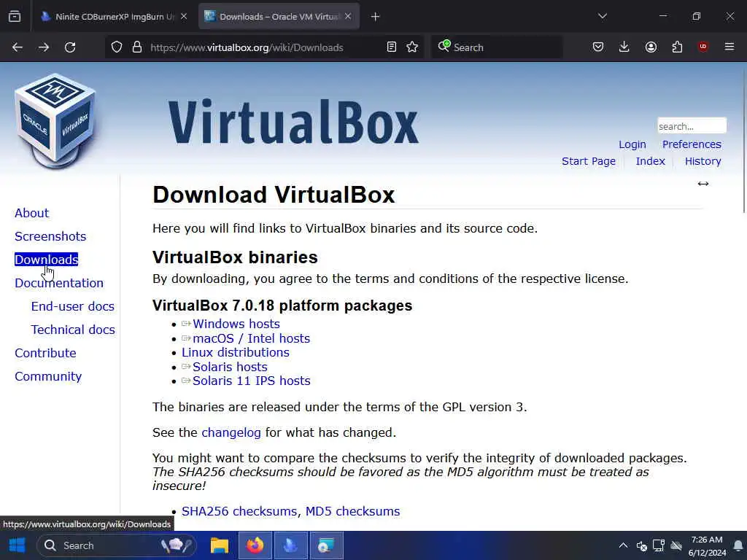
Task: Open the extensions panel
Action: (x=677, y=47)
